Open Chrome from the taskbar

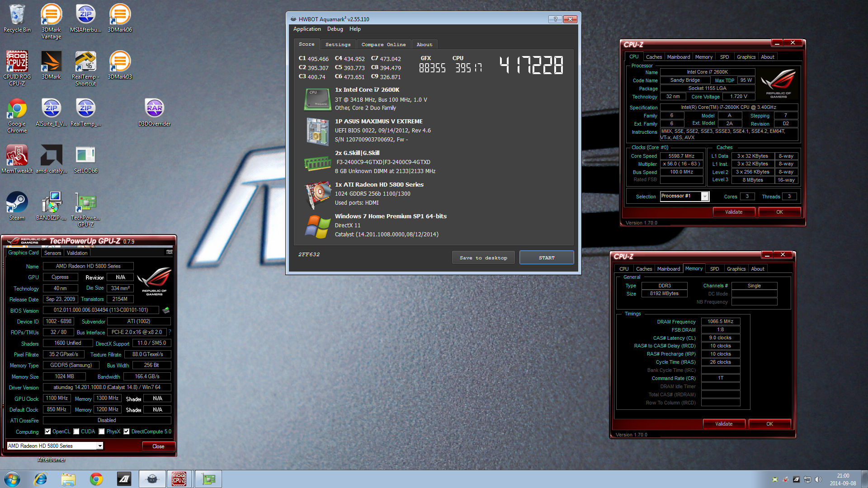point(96,479)
